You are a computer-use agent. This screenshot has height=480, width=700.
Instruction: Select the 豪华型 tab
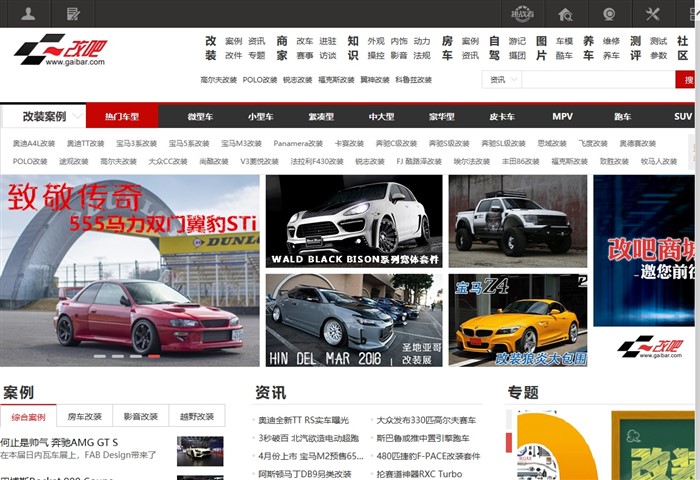(442, 117)
